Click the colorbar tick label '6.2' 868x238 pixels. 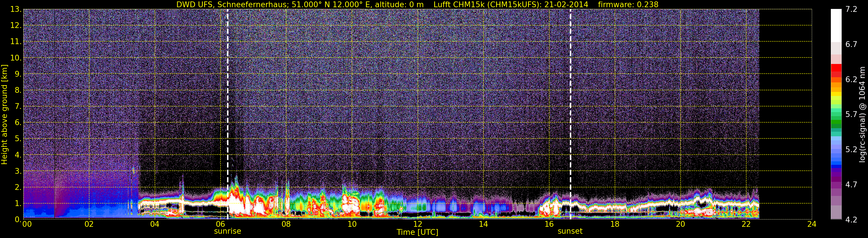pos(851,80)
